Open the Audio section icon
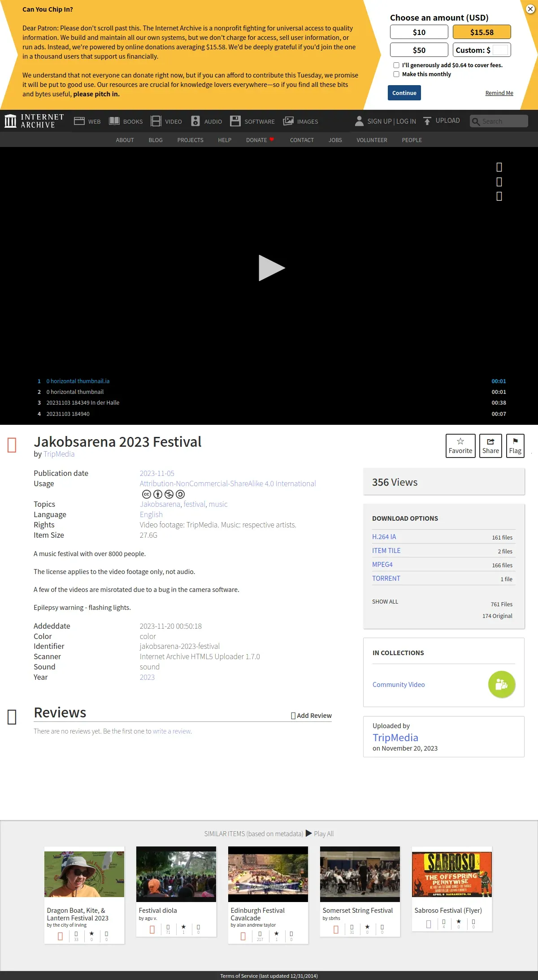This screenshot has height=980, width=538. tap(195, 121)
